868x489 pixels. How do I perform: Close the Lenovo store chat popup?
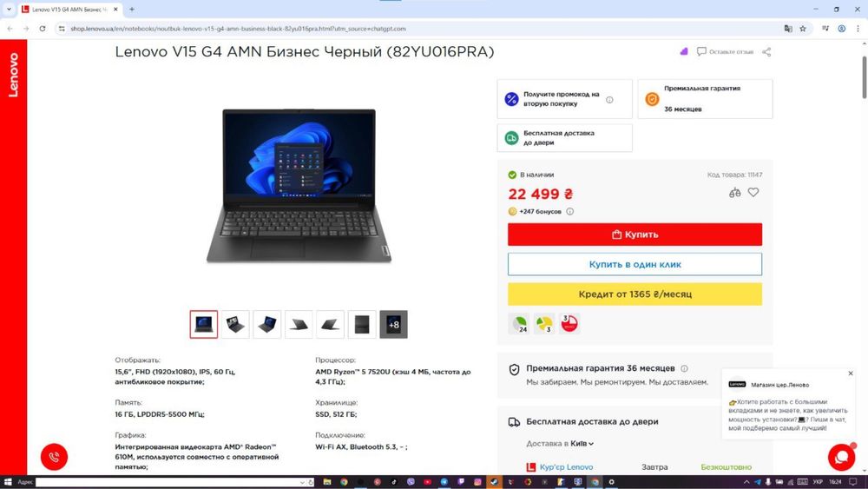851,373
